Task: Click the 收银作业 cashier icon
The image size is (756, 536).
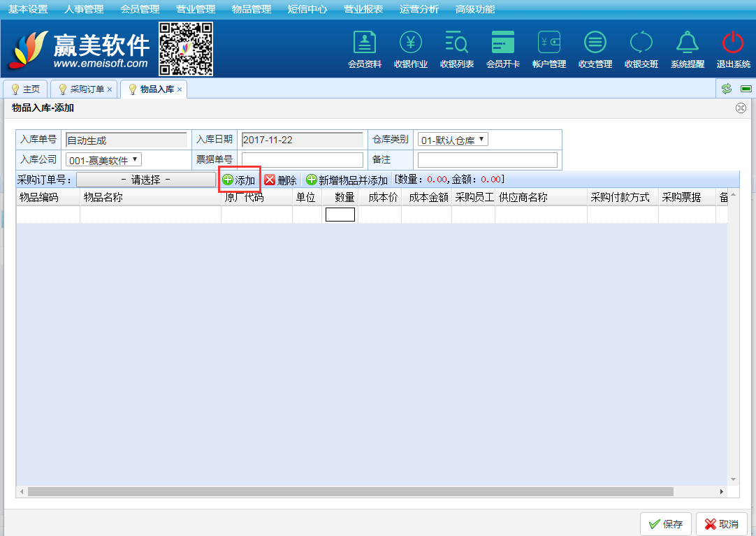Action: point(411,43)
